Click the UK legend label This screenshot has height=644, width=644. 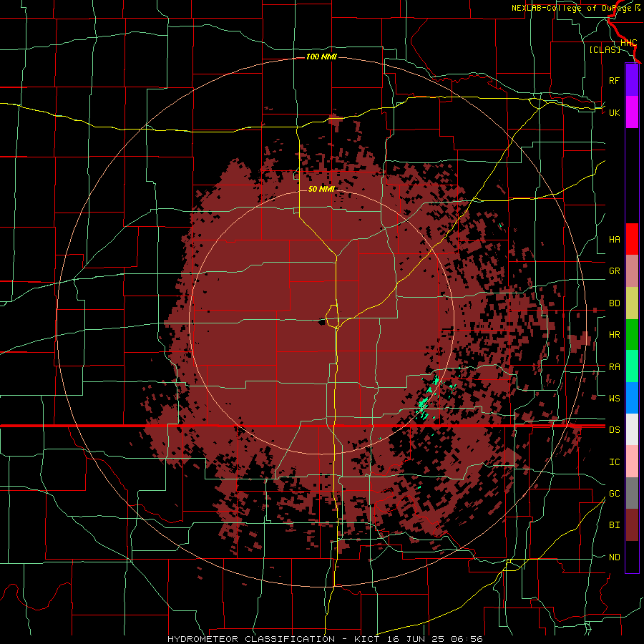click(614, 112)
